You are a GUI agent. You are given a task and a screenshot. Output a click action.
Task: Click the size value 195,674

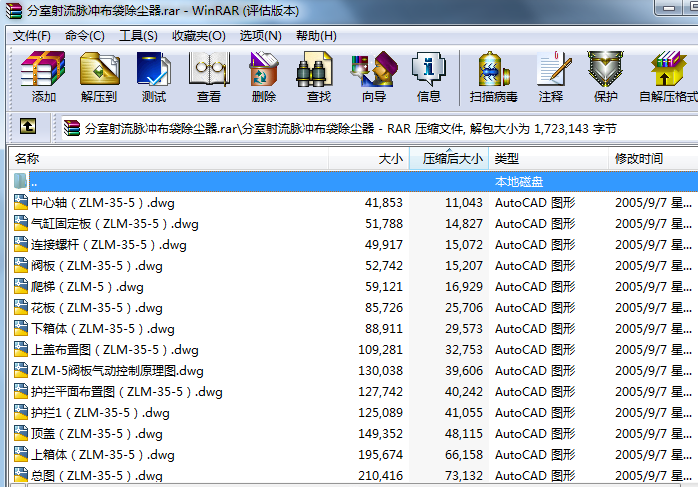pos(381,455)
